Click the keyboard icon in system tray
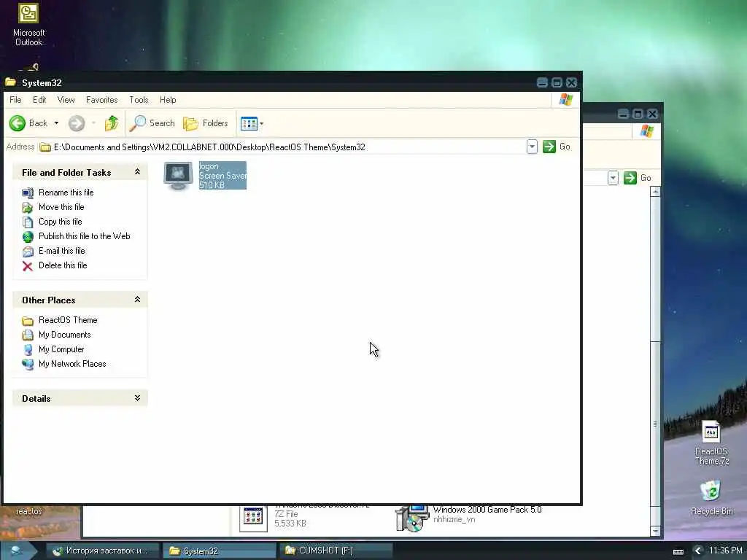The height and width of the screenshot is (560, 747). [x=678, y=551]
